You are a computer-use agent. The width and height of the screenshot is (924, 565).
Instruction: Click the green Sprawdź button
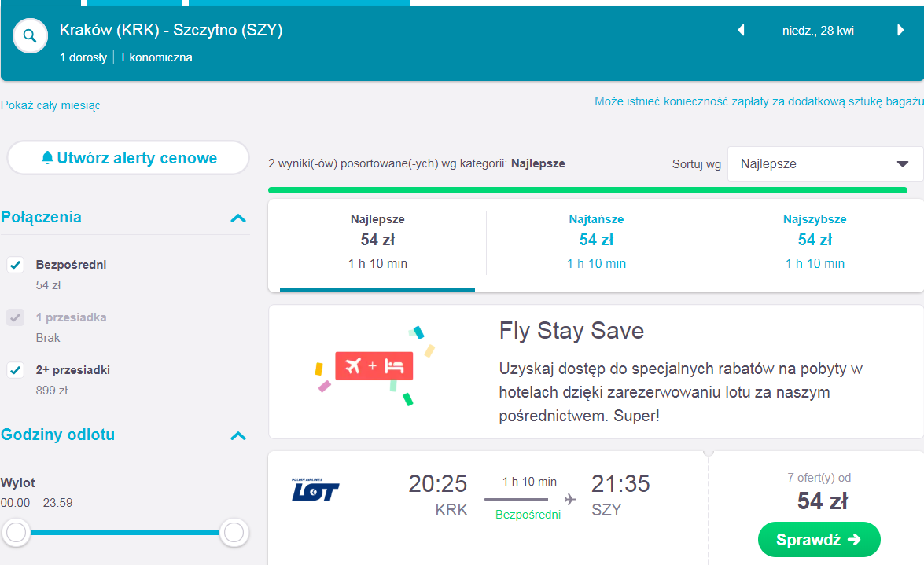819,540
